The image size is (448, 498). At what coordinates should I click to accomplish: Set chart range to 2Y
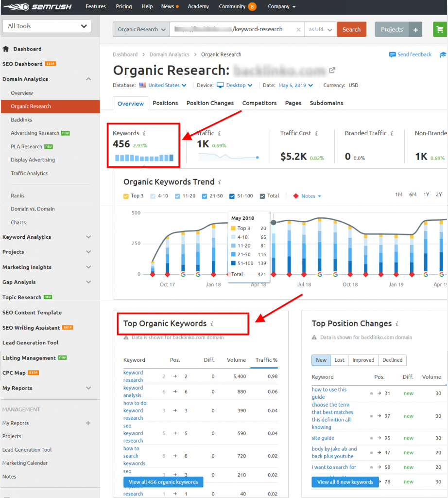pos(439,195)
